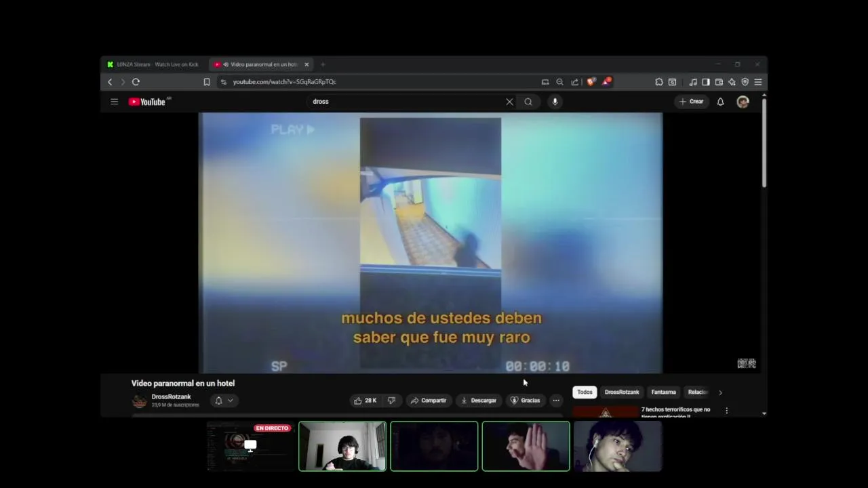This screenshot has height=488, width=868.
Task: Click the scrollbar down arrow
Action: 764,413
